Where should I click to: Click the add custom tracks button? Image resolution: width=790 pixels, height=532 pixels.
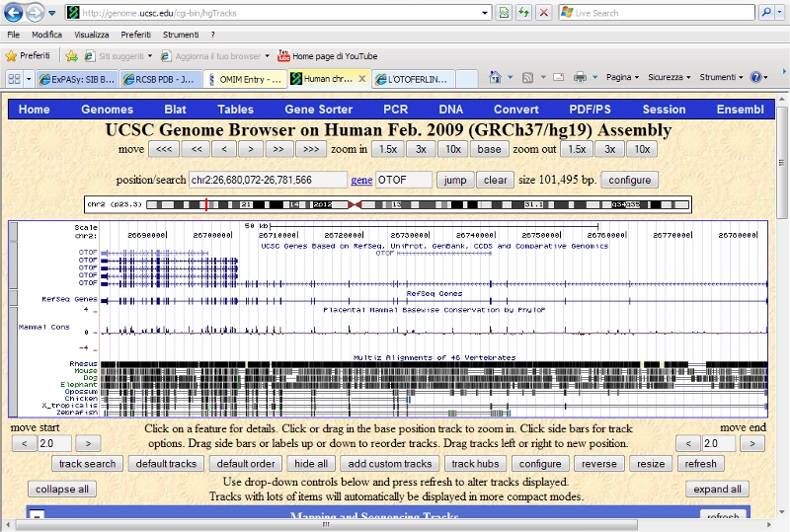click(x=389, y=464)
